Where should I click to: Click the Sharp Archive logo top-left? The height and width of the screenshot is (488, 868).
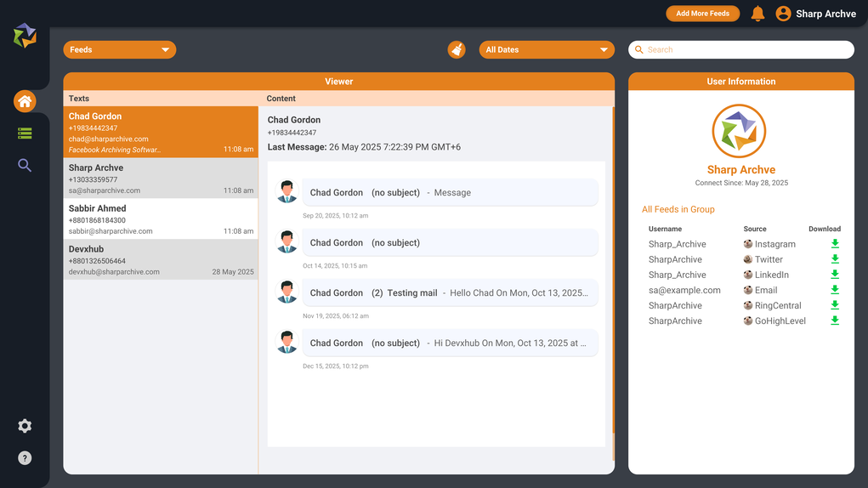click(25, 36)
